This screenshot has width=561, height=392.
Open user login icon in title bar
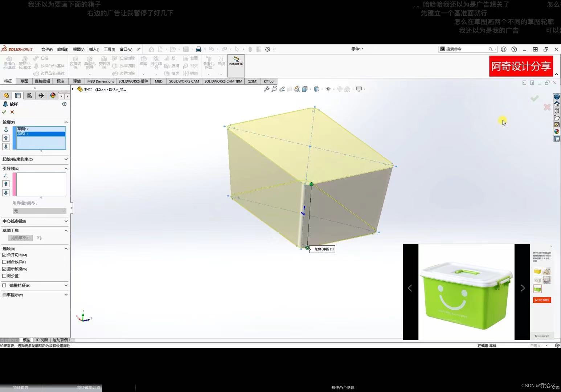(504, 49)
